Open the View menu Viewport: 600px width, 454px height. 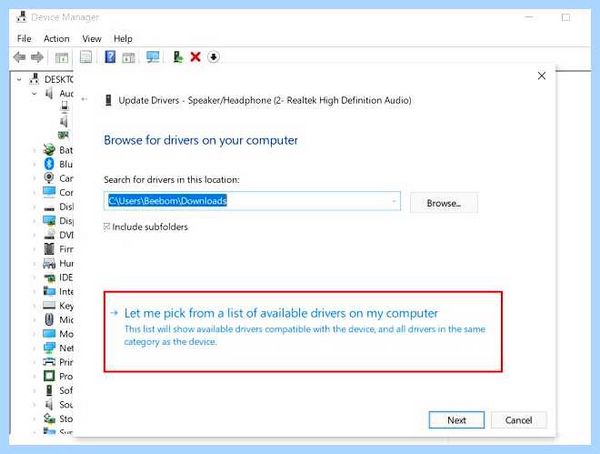[x=92, y=39]
